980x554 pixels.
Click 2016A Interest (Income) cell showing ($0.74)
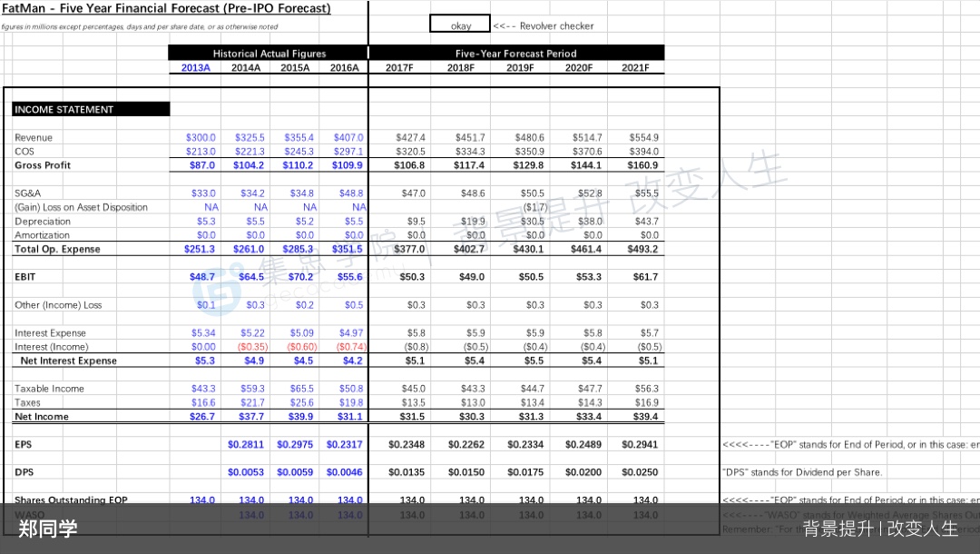351,346
